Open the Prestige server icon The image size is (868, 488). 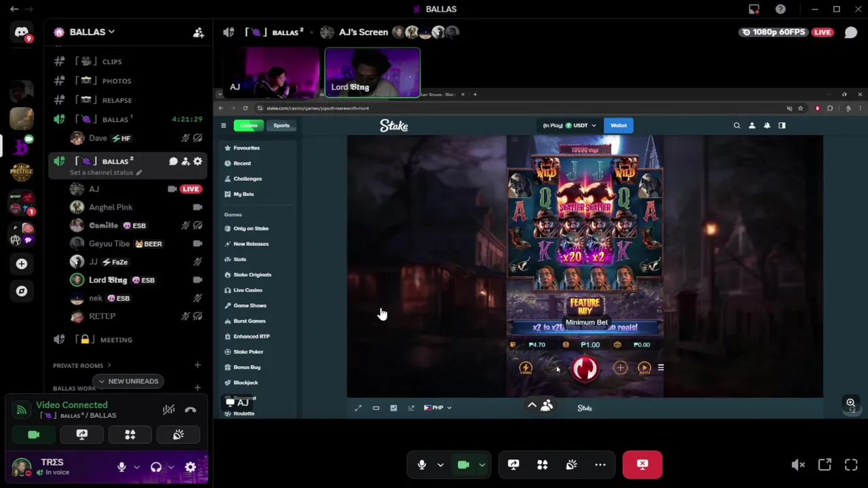coord(22,172)
